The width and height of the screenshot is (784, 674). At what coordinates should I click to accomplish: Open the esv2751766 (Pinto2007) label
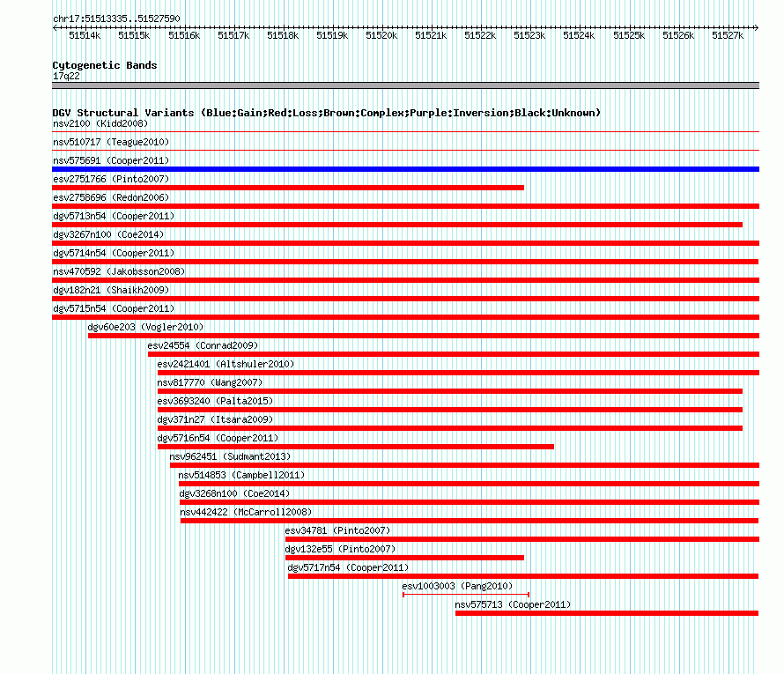111,179
